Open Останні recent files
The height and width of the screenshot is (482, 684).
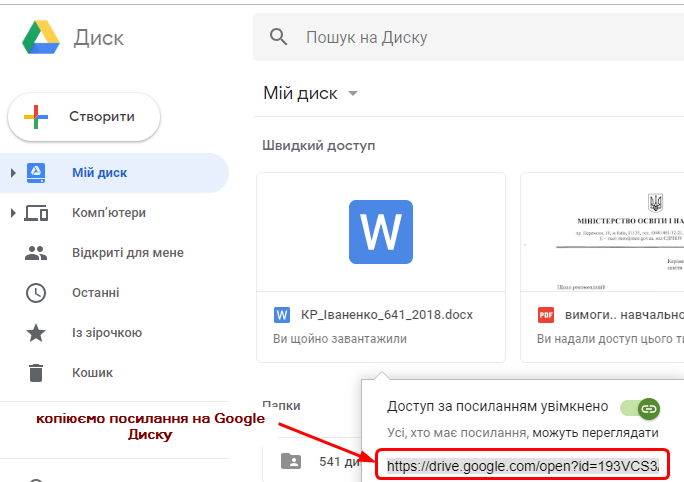coord(96,292)
